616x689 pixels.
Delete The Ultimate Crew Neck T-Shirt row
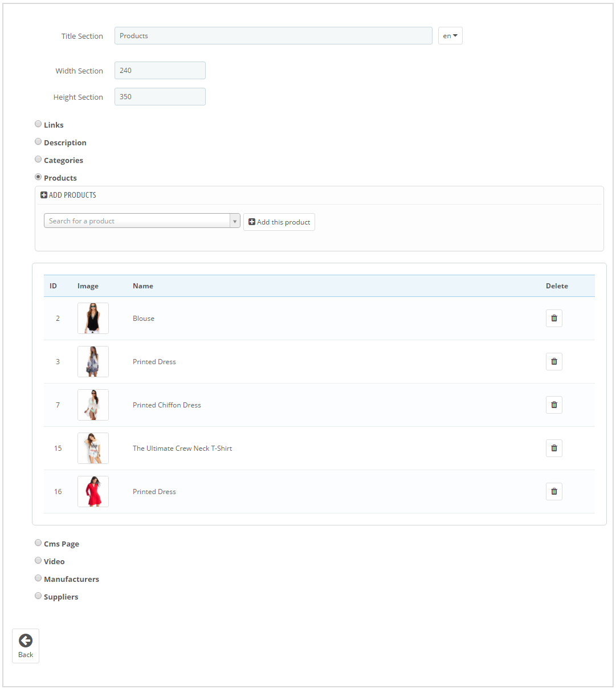click(554, 448)
